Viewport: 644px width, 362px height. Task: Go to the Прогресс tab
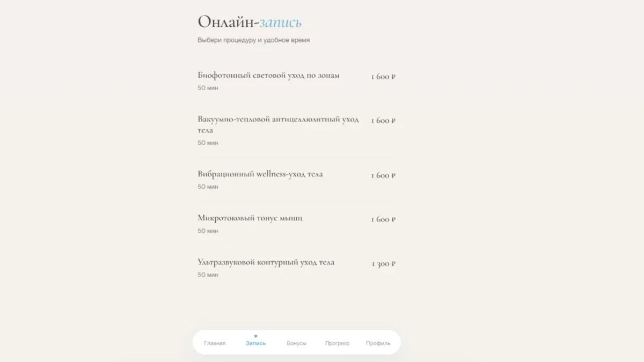tap(337, 343)
